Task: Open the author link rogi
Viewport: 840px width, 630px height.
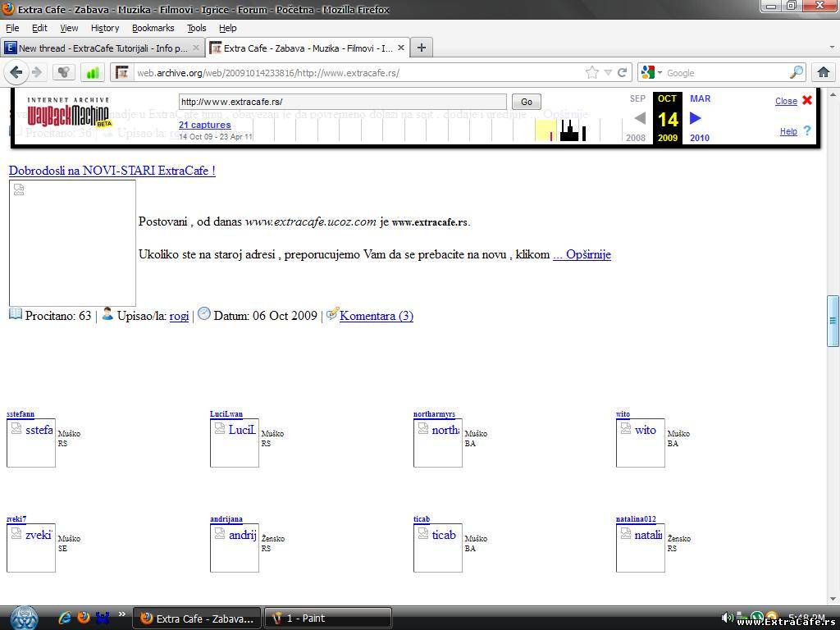Action: tap(179, 316)
